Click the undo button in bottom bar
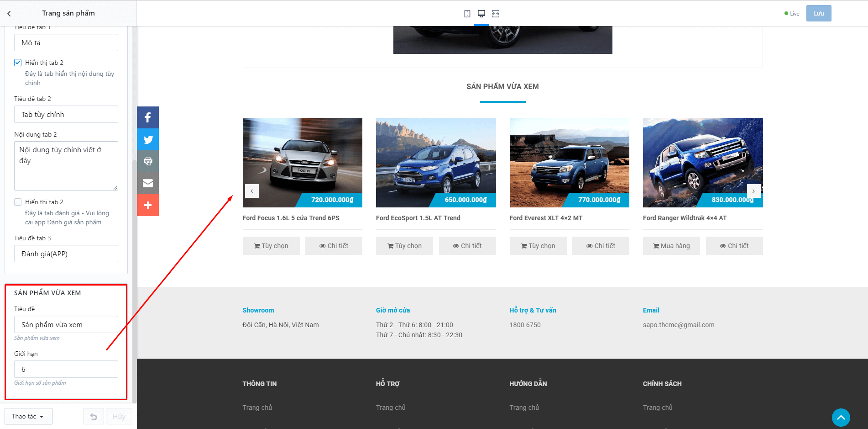This screenshot has width=868, height=429. pyautogui.click(x=94, y=417)
